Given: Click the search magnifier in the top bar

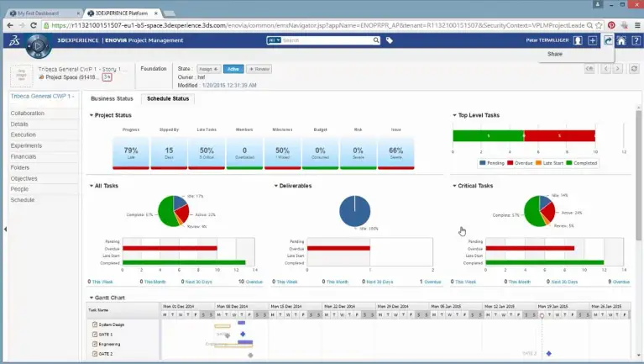Looking at the screenshot, I should [x=376, y=40].
